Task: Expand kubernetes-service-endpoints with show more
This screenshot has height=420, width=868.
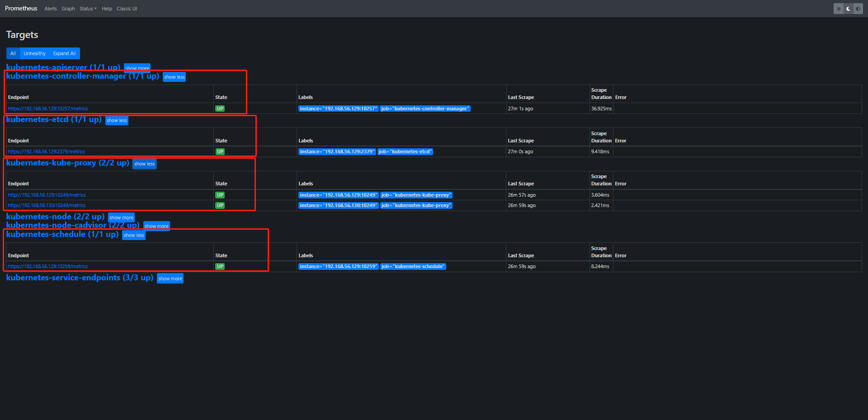Action: point(170,278)
